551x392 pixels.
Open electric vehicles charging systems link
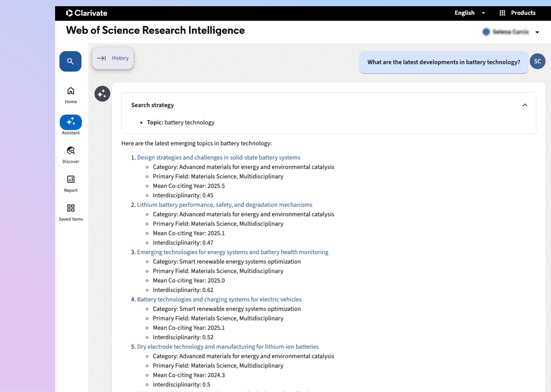tap(219, 300)
